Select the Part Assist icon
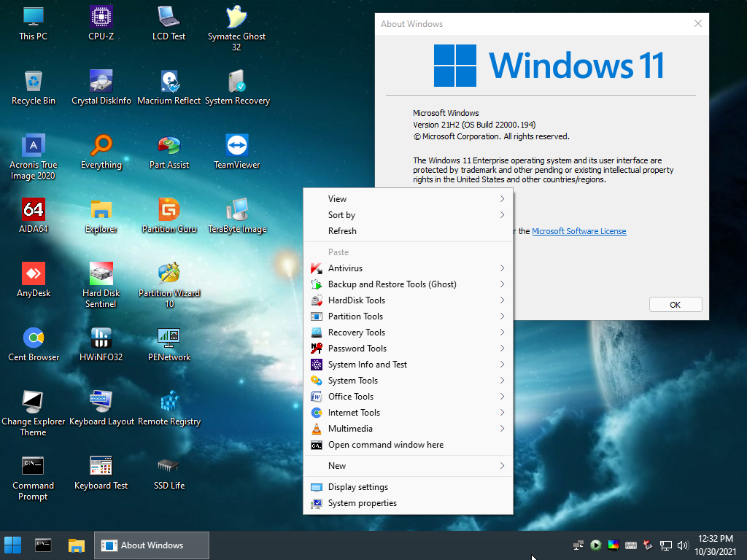Viewport: 747px width, 560px height. [x=169, y=152]
